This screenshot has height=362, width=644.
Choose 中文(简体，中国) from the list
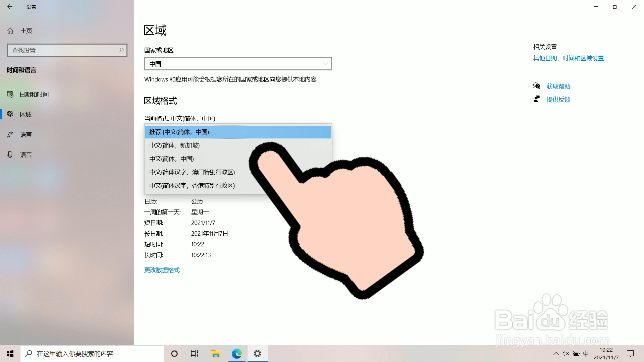pos(238,159)
